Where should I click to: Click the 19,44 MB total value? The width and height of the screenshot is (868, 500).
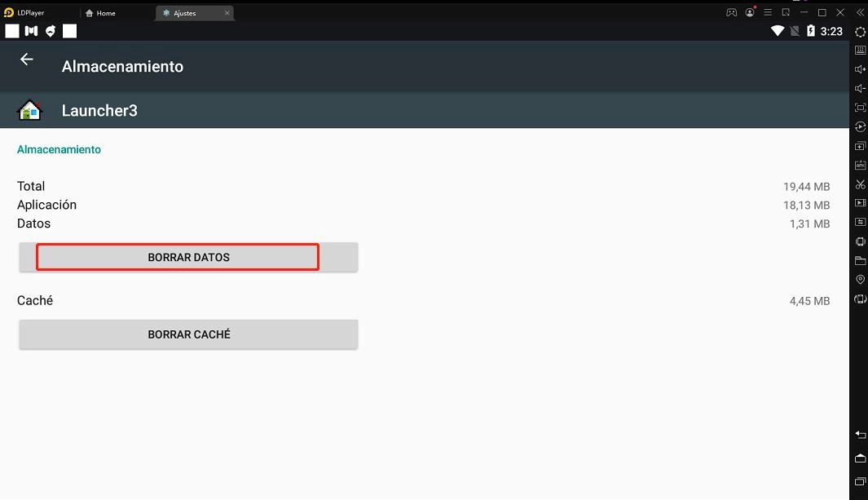click(807, 187)
